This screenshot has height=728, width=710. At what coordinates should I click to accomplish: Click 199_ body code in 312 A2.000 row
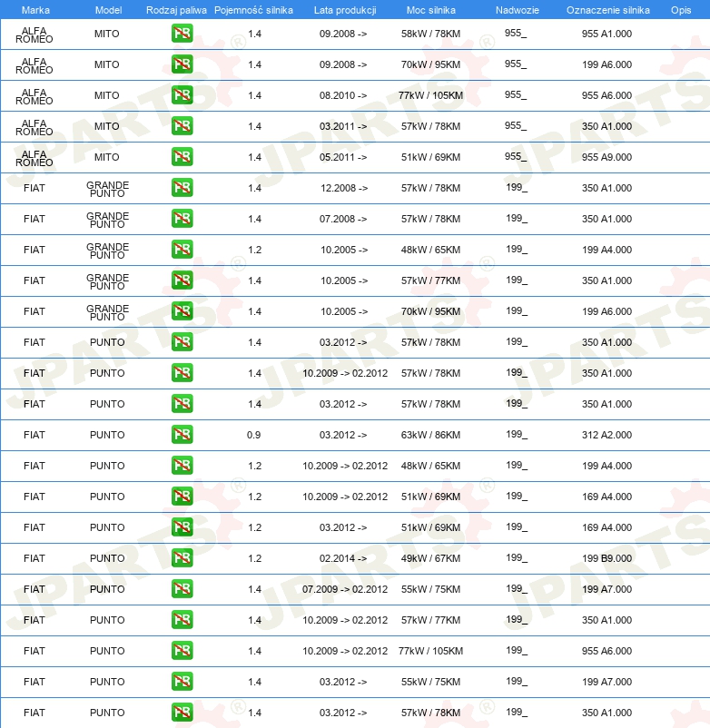point(517,435)
